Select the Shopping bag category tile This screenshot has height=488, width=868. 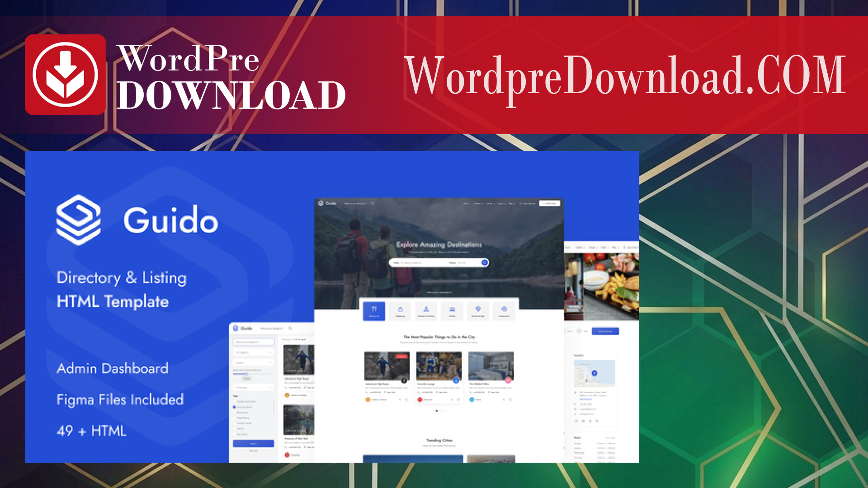(400, 311)
